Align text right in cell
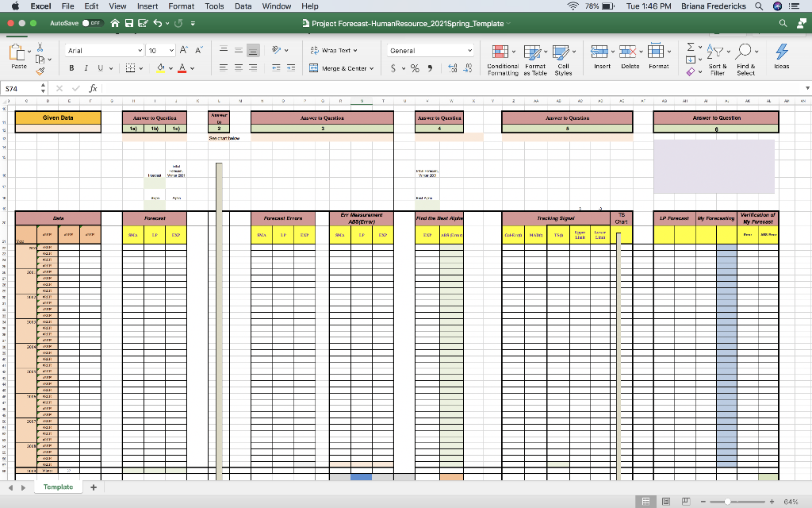 [253, 67]
